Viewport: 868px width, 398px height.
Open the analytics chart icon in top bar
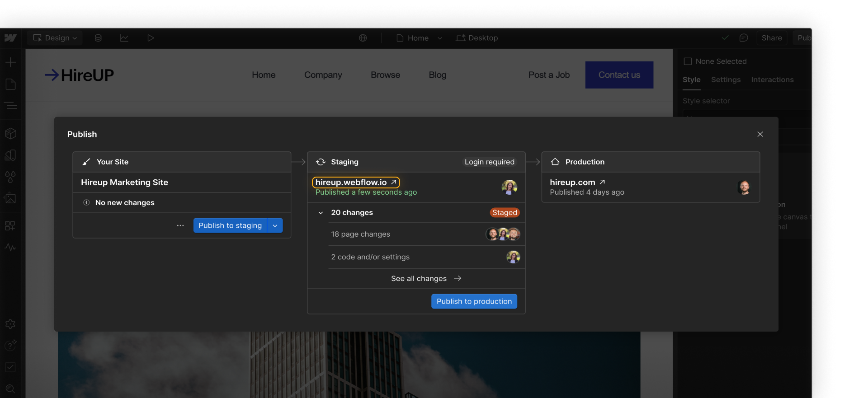point(124,38)
